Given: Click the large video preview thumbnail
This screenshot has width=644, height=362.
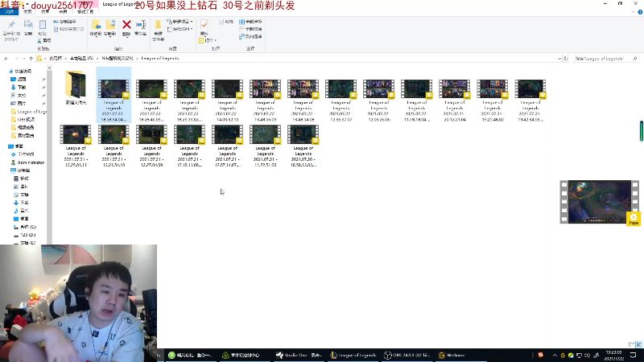Looking at the screenshot, I should tap(599, 202).
